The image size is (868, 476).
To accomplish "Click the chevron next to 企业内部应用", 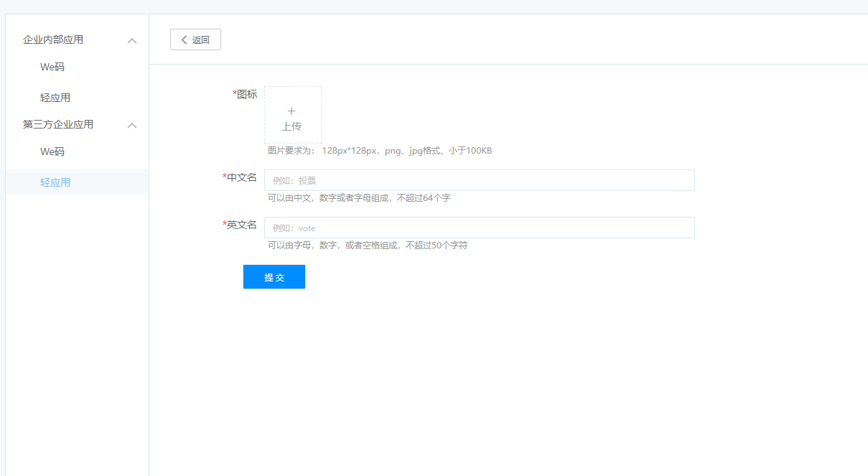I will (132, 40).
